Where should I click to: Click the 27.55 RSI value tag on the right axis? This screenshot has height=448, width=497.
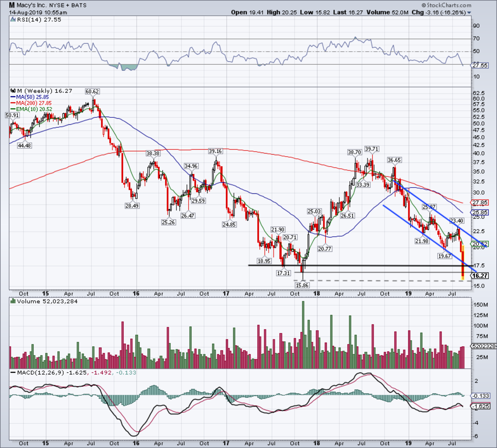click(479, 65)
